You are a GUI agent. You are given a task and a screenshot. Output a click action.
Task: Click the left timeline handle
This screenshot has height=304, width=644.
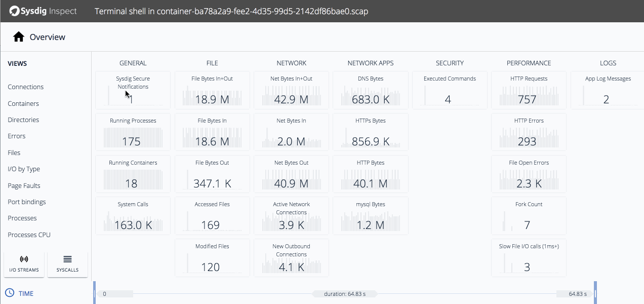click(x=94, y=293)
